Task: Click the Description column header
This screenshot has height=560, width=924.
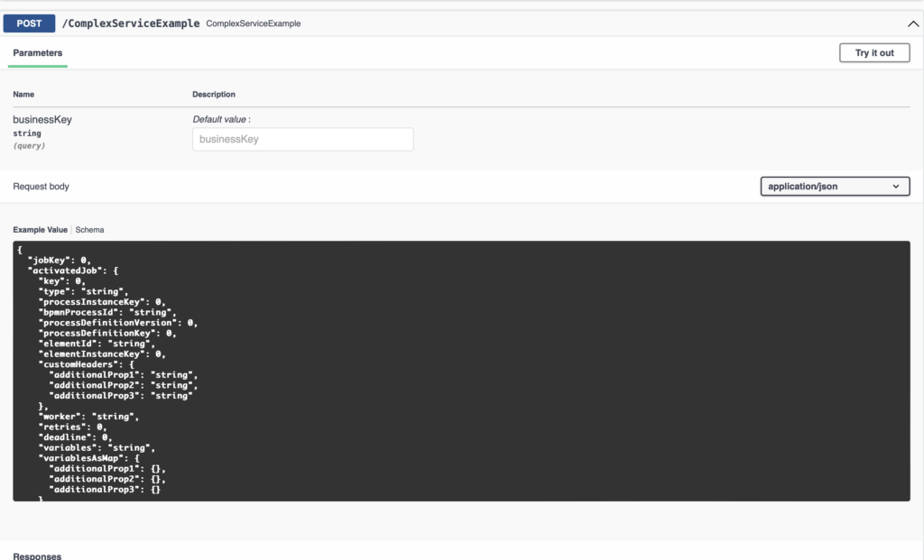Action: pos(214,94)
